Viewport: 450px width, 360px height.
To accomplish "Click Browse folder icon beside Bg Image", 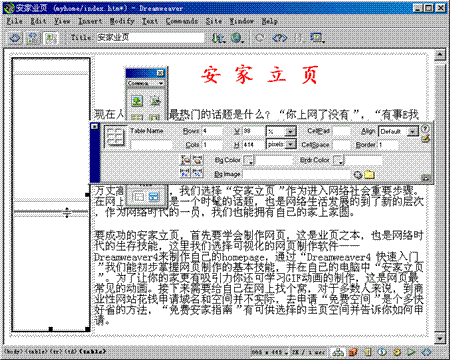I will point(369,174).
